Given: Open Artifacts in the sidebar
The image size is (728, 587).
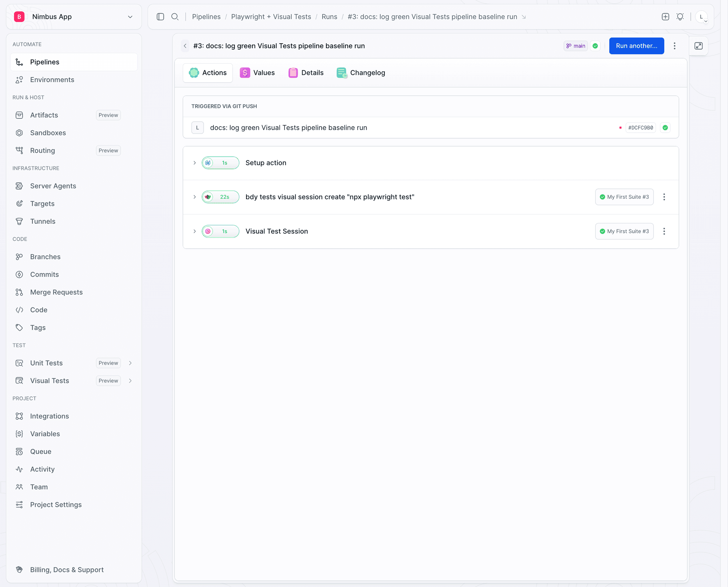Looking at the screenshot, I should tap(74, 115).
